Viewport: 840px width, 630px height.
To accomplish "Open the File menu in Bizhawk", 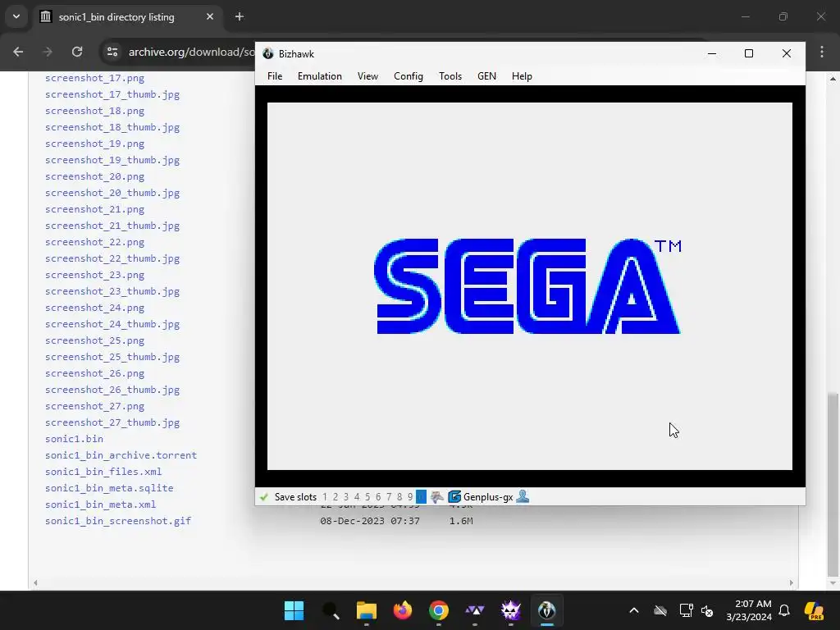I will click(275, 76).
